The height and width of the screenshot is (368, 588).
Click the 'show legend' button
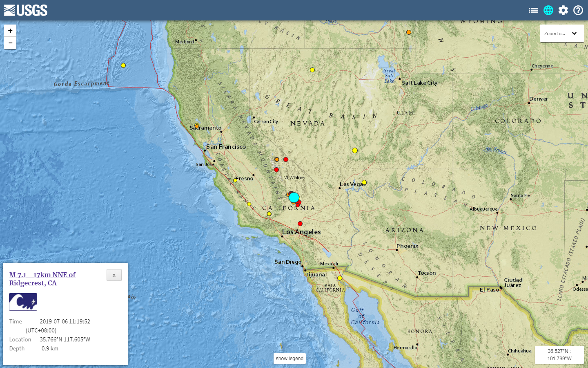point(290,359)
